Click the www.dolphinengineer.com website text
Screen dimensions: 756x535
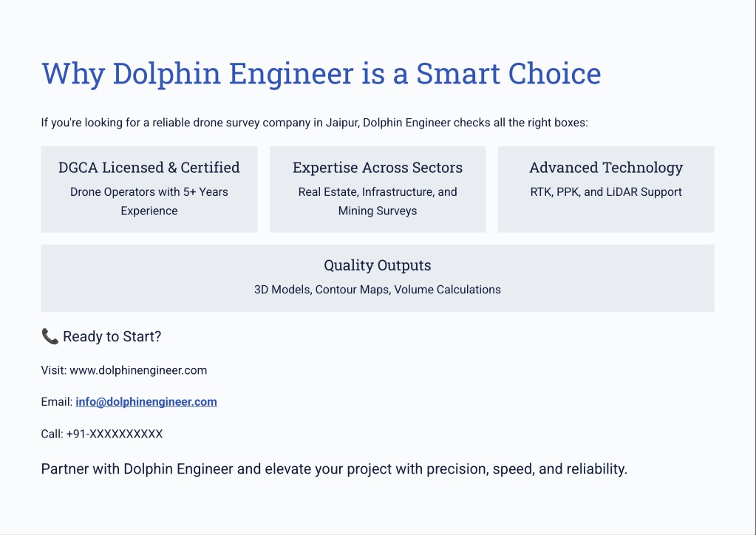[x=138, y=371]
